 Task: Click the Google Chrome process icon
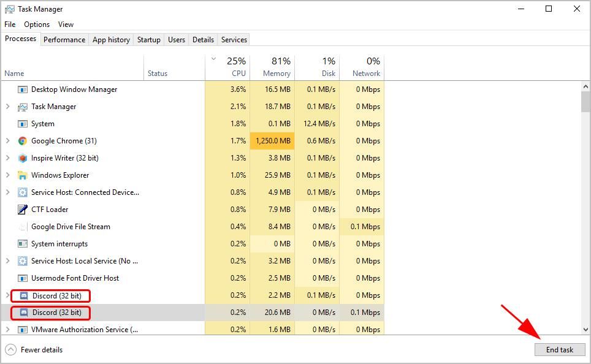[23, 141]
